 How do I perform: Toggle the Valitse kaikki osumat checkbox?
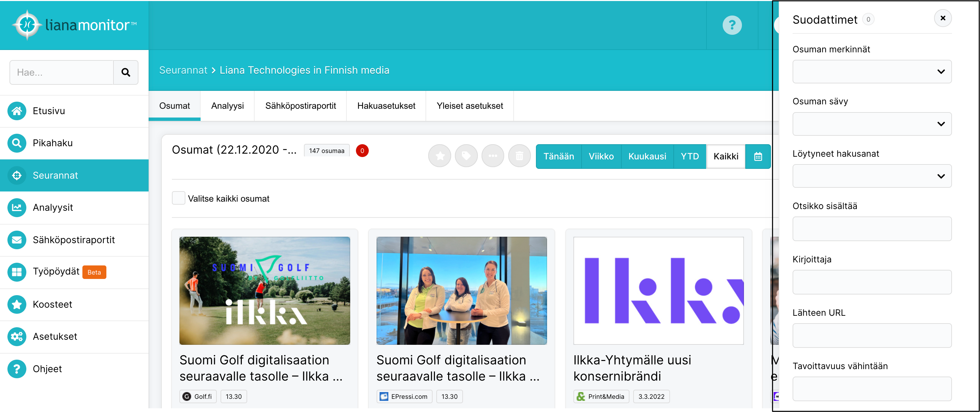178,198
